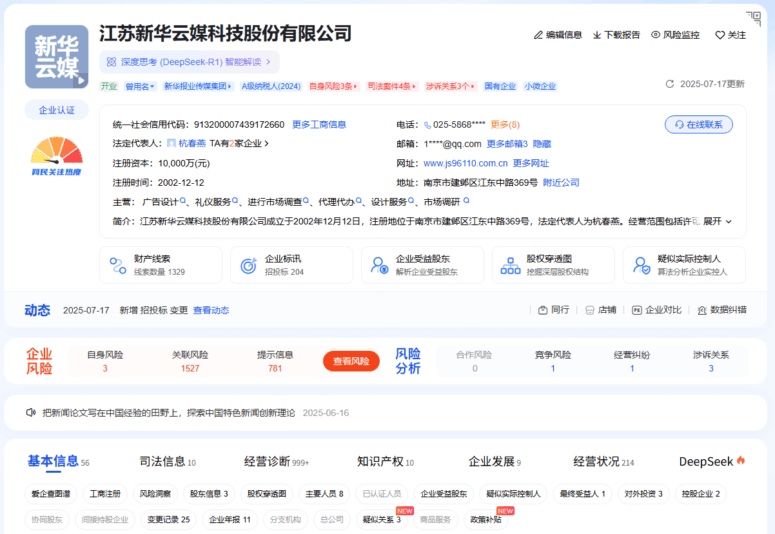Screen dimensions: 775x534
Task: Expand the 曾用名 tag dropdown
Action: [x=140, y=86]
